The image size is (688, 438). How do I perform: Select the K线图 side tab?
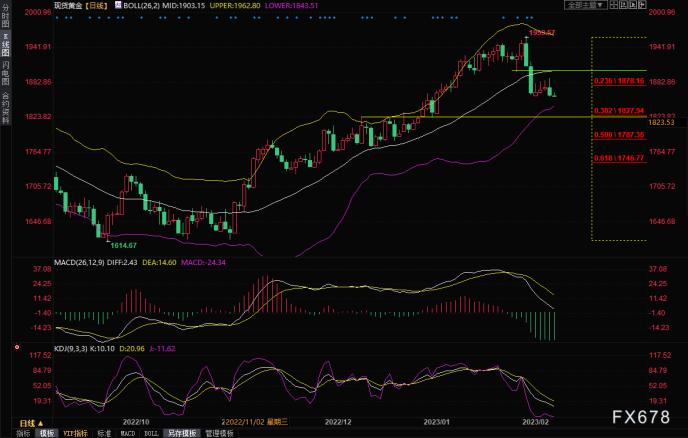click(x=5, y=44)
